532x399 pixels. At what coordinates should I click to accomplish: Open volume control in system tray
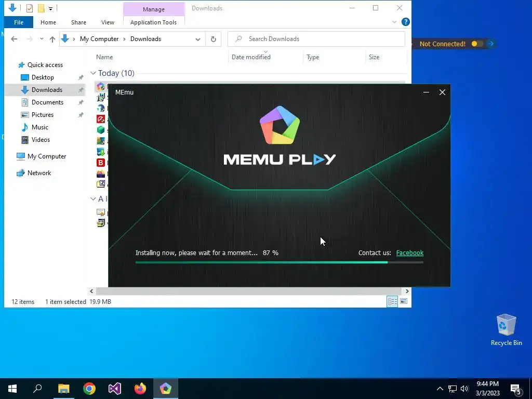pos(464,389)
